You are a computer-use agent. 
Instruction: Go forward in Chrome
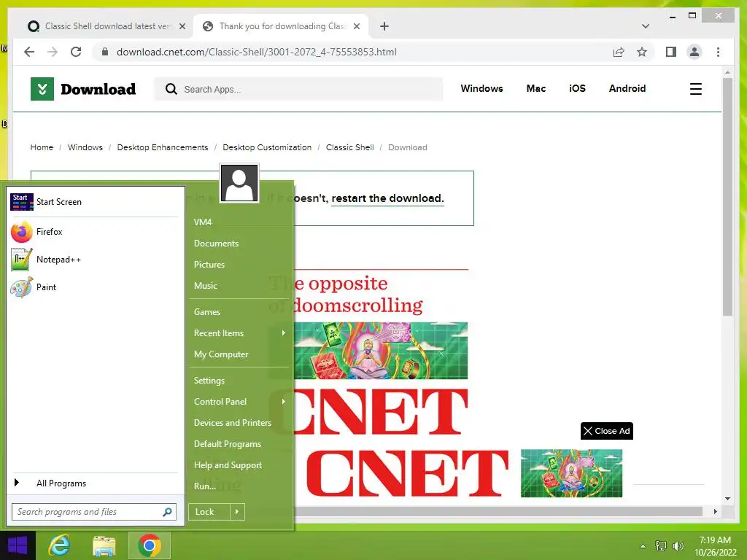point(53,52)
